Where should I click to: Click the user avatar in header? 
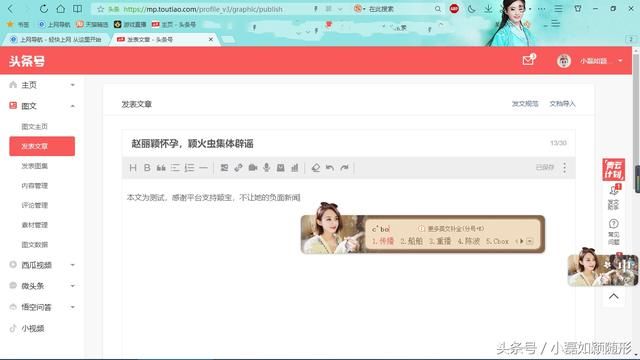[x=564, y=61]
